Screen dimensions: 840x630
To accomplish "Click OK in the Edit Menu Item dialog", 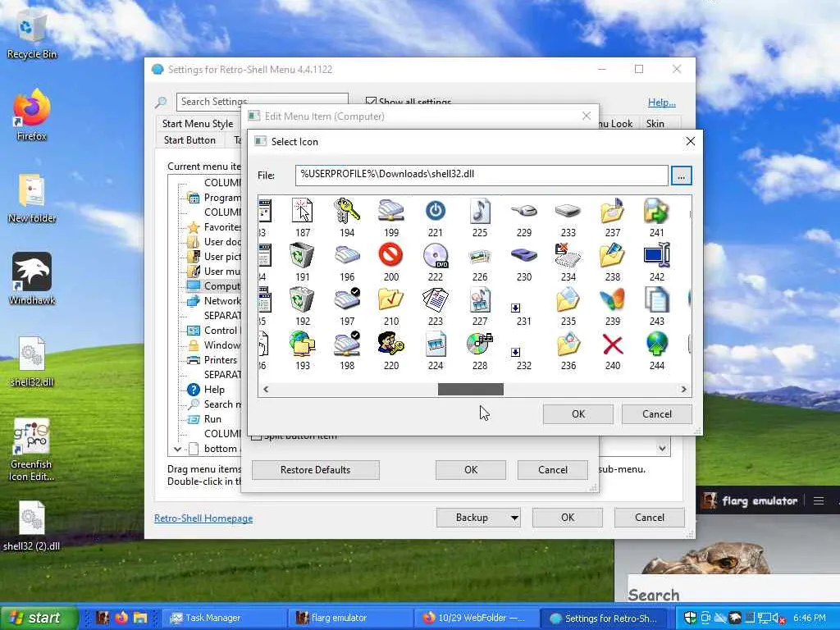I will click(x=470, y=470).
